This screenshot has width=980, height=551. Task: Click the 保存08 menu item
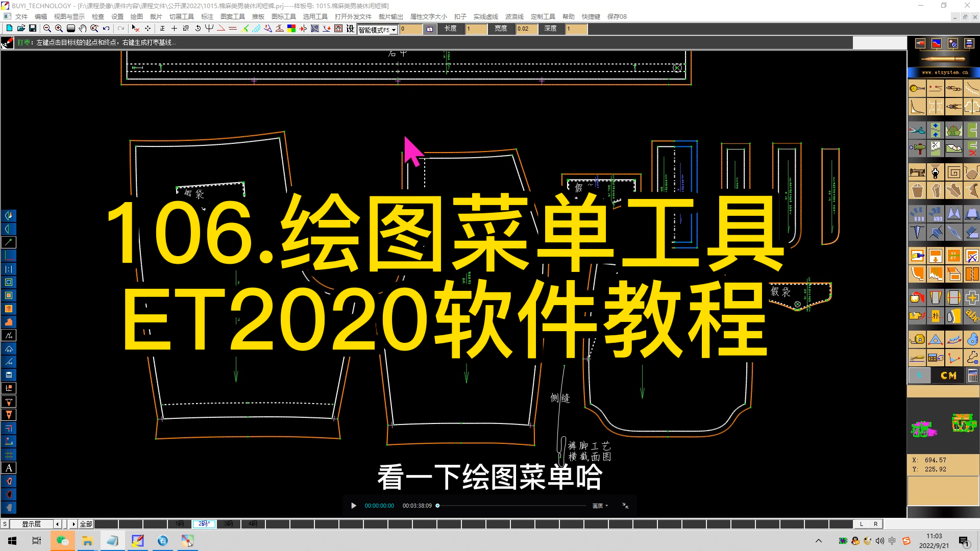(617, 17)
